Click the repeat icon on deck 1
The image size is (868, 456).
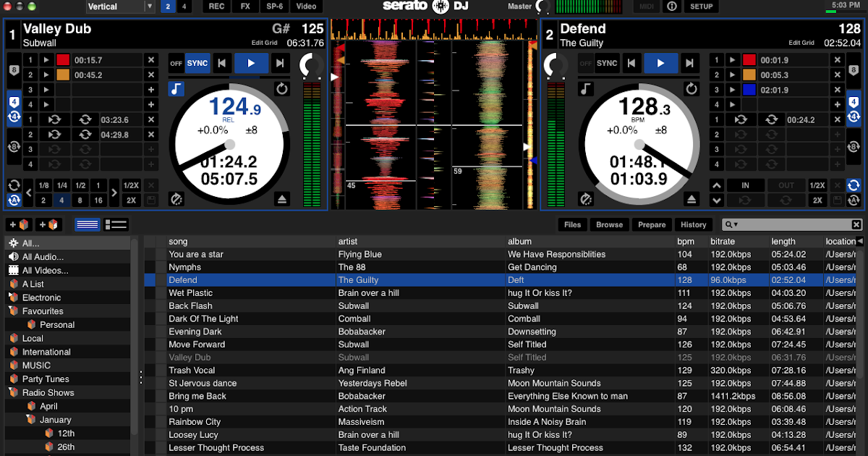pos(282,89)
